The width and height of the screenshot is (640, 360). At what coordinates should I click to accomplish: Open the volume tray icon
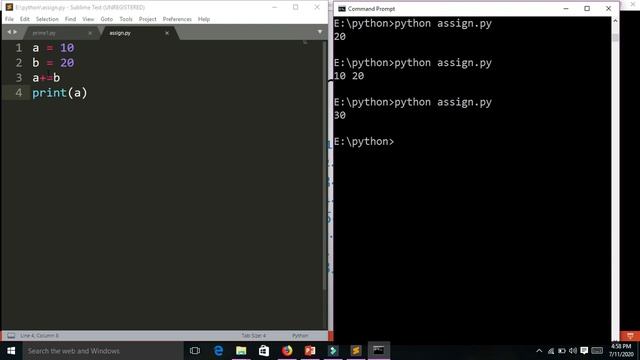(x=573, y=351)
